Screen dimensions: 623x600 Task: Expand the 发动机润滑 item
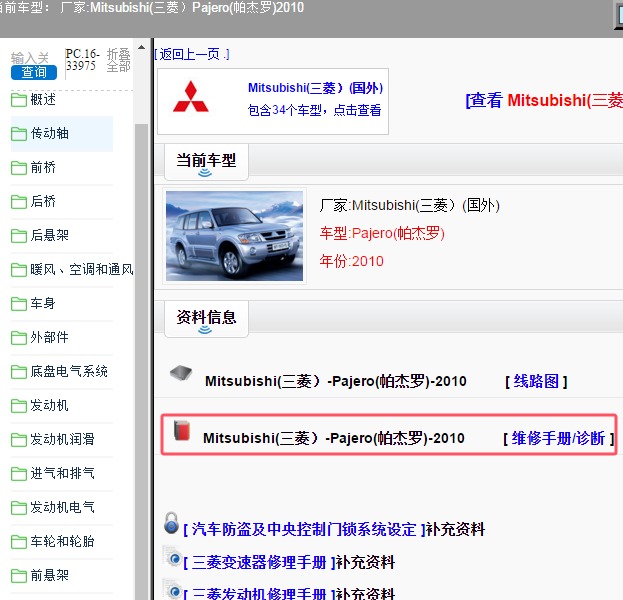pyautogui.click(x=62, y=439)
